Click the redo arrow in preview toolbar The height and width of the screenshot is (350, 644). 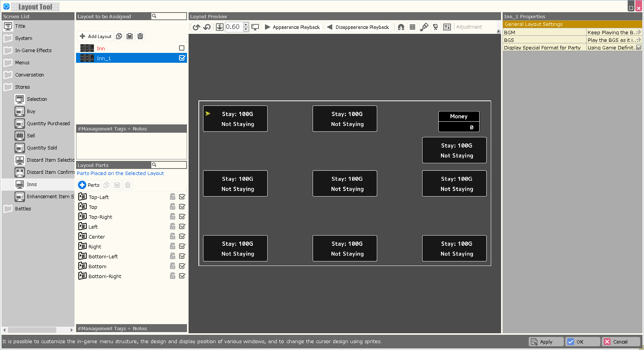click(207, 27)
